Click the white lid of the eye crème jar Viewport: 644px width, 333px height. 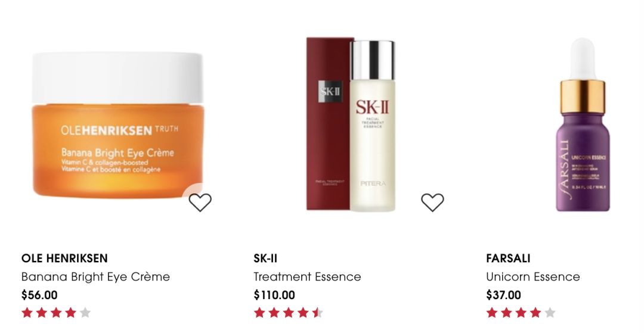click(117, 78)
